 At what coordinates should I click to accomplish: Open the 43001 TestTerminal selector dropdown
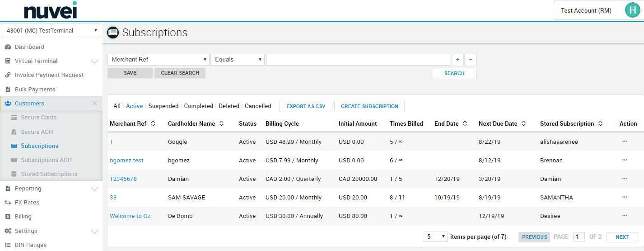(51, 31)
